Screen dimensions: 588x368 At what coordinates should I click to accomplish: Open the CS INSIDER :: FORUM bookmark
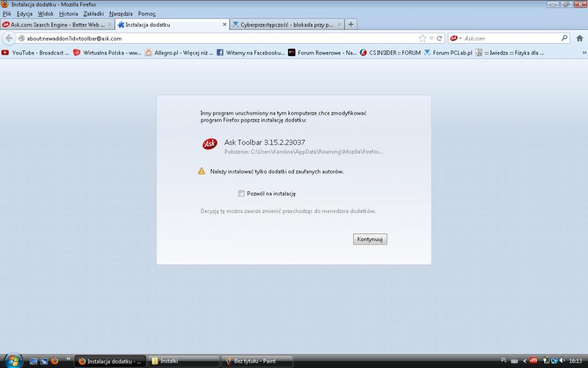pos(390,53)
